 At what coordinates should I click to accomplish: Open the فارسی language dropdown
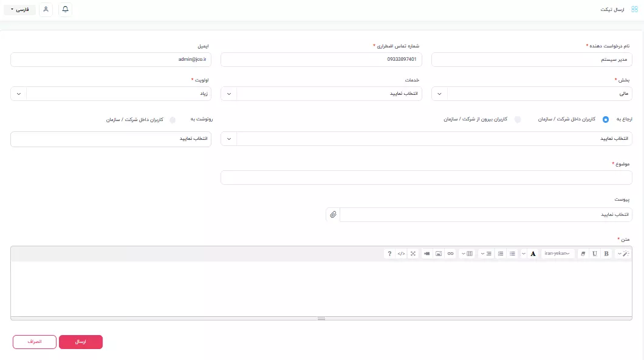point(19,10)
